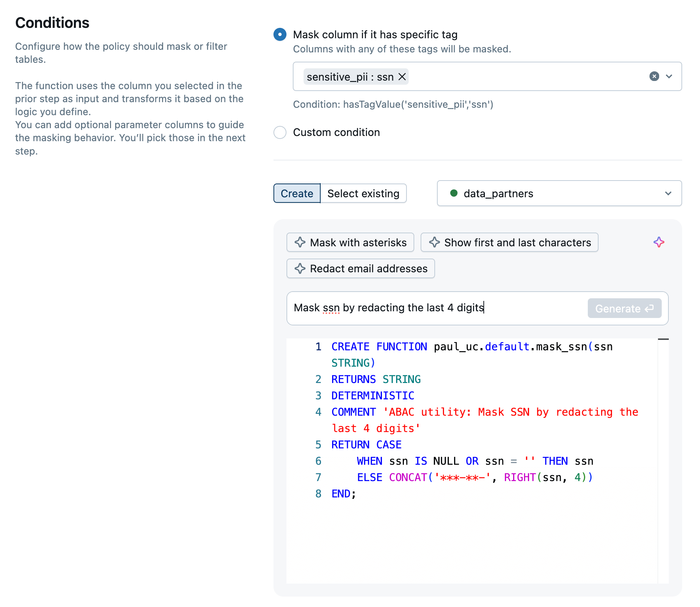The width and height of the screenshot is (700, 607).
Task: Click sparkle icon on Show first and last characters
Action: 434,243
